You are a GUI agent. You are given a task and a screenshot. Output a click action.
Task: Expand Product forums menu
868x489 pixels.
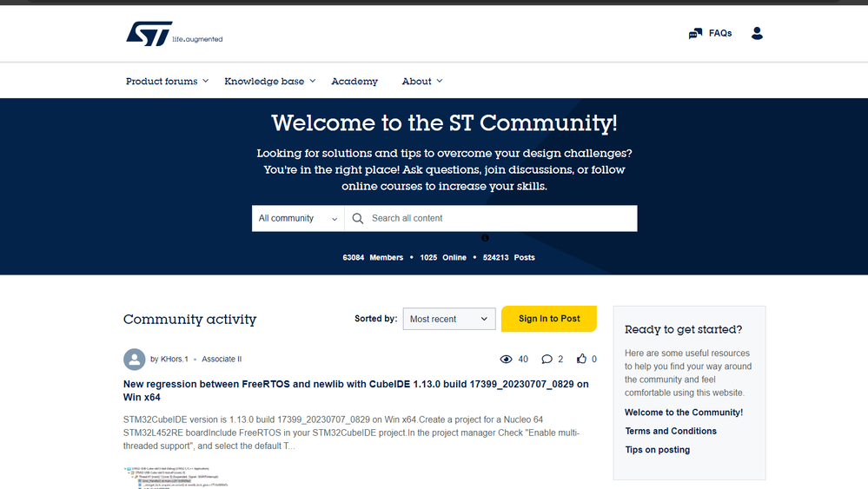click(167, 82)
